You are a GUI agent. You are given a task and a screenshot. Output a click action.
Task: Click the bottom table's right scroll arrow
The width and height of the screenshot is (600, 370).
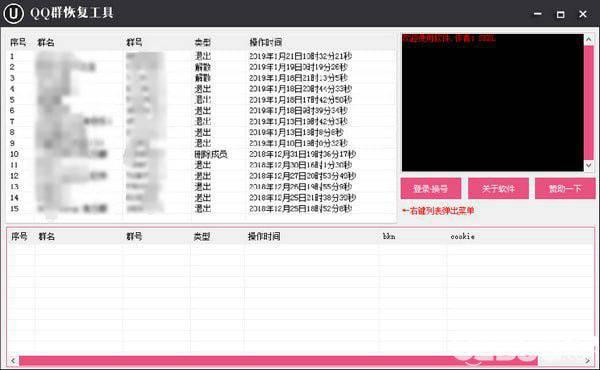click(587, 360)
